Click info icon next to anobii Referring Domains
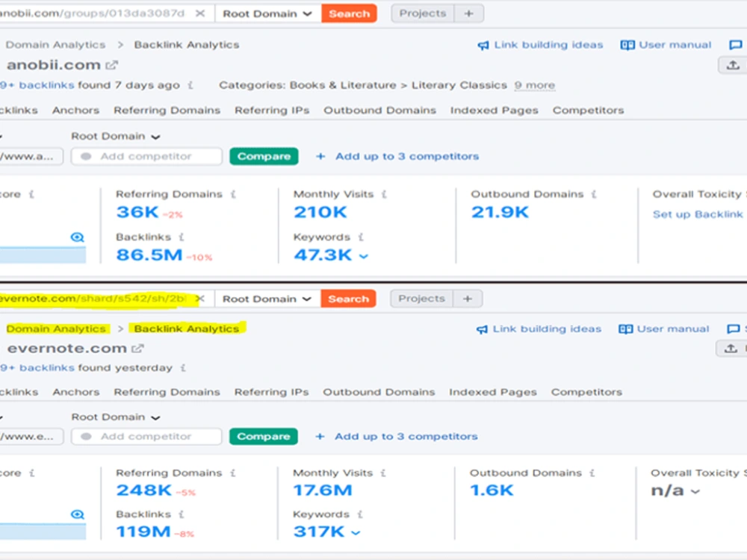The image size is (747, 560). (233, 194)
